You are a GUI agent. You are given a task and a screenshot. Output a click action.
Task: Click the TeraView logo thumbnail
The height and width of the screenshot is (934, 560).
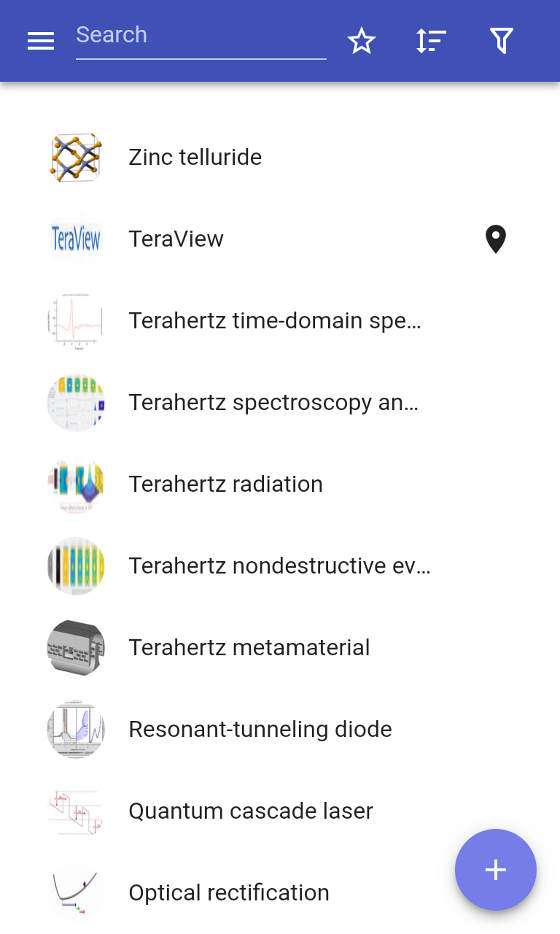click(x=76, y=239)
